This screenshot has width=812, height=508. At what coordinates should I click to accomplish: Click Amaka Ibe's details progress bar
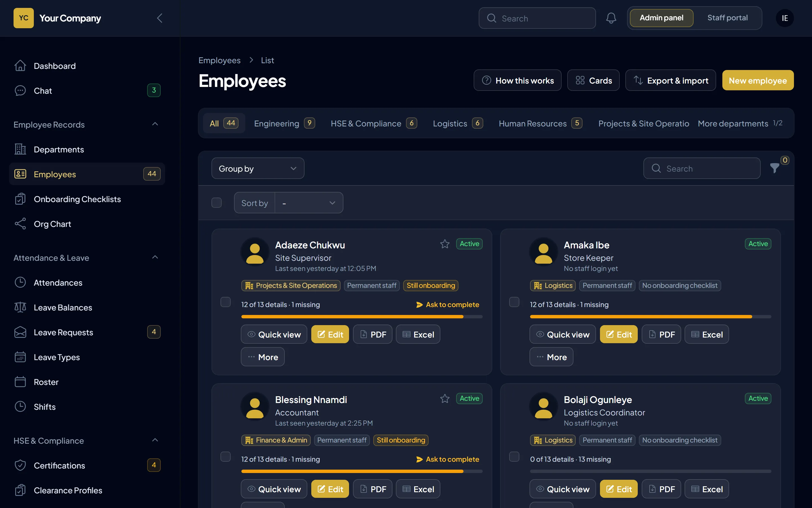(x=650, y=316)
